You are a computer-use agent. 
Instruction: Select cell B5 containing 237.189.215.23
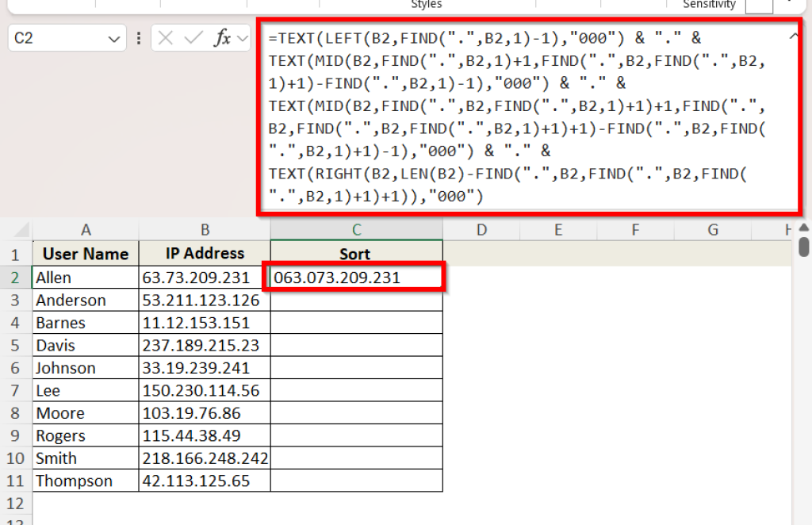point(205,345)
